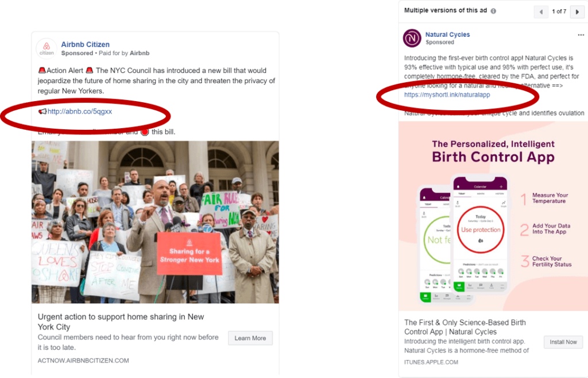Open the Natural Cycles page name link
This screenshot has width=588, height=378.
coord(447,34)
